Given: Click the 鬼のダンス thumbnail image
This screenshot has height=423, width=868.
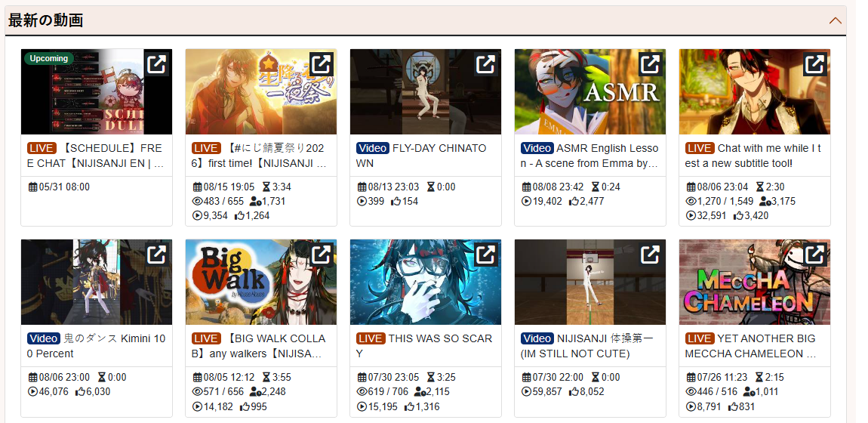Looking at the screenshot, I should pyautogui.click(x=97, y=282).
